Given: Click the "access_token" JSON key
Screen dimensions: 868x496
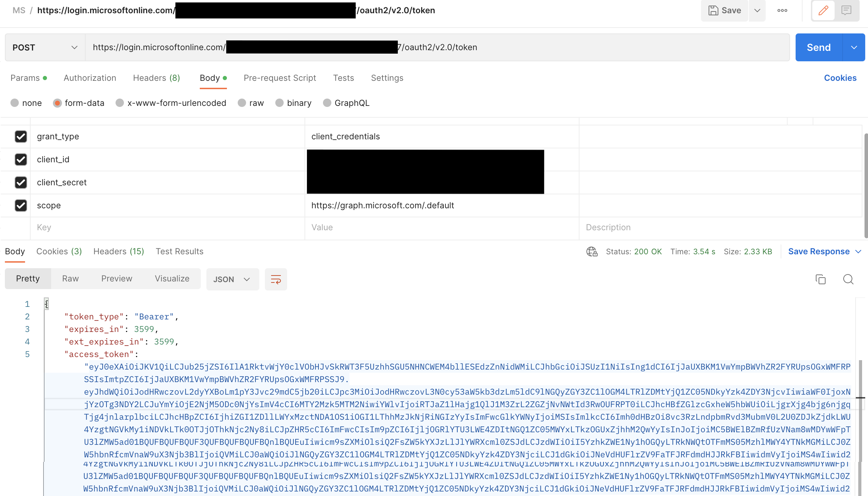Looking at the screenshot, I should (x=99, y=354).
